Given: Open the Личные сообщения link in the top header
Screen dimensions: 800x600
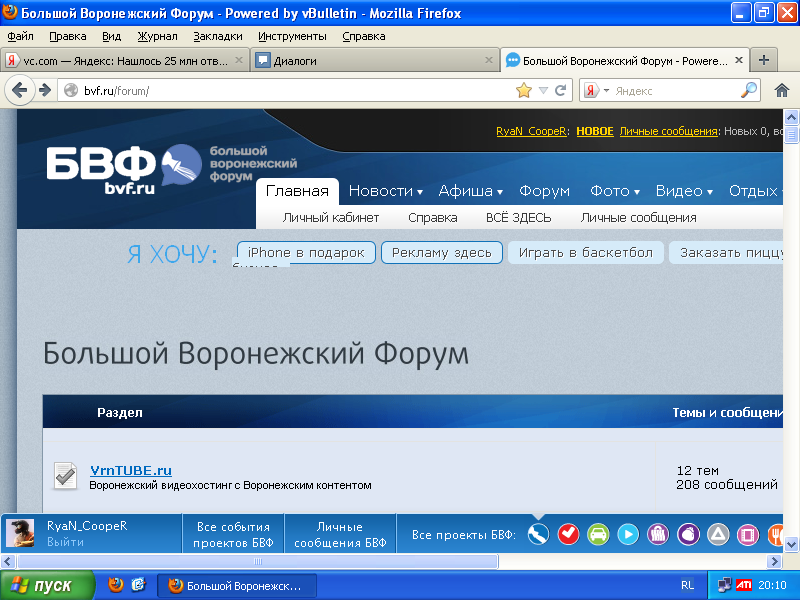Looking at the screenshot, I should click(668, 131).
